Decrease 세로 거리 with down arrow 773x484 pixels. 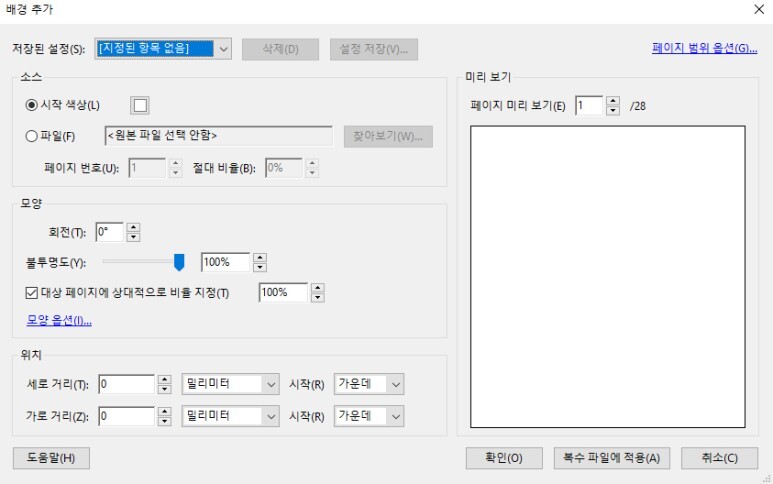tap(165, 389)
